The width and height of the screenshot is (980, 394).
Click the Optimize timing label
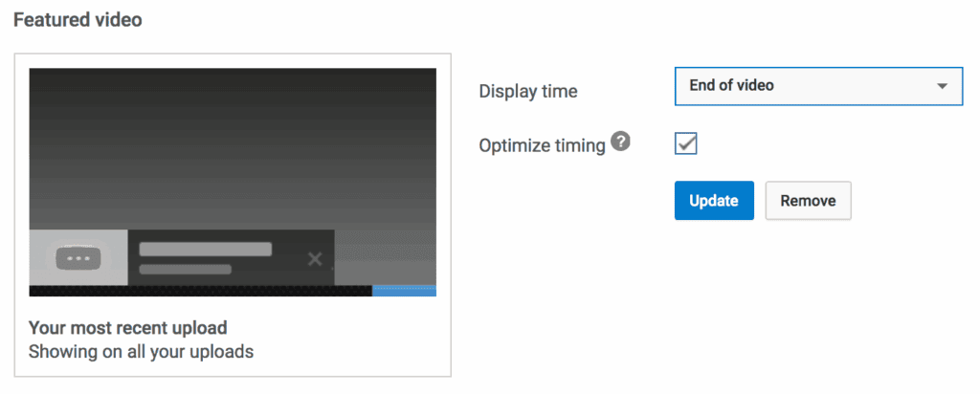pos(542,145)
